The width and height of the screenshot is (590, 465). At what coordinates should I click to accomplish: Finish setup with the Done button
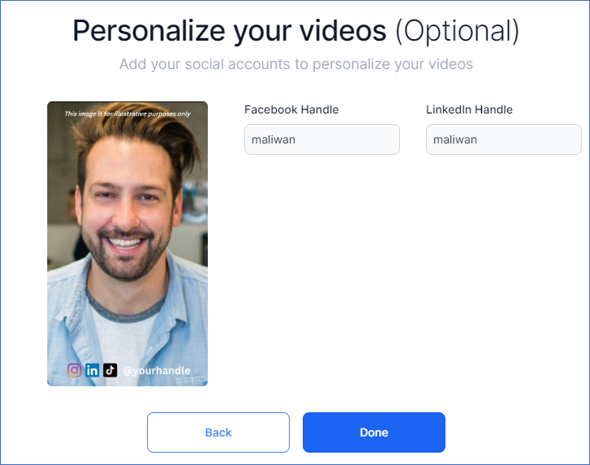point(374,432)
